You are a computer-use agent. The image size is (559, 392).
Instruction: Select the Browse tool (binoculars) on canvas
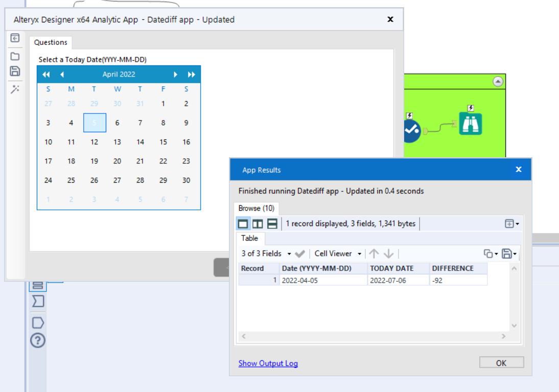[470, 124]
